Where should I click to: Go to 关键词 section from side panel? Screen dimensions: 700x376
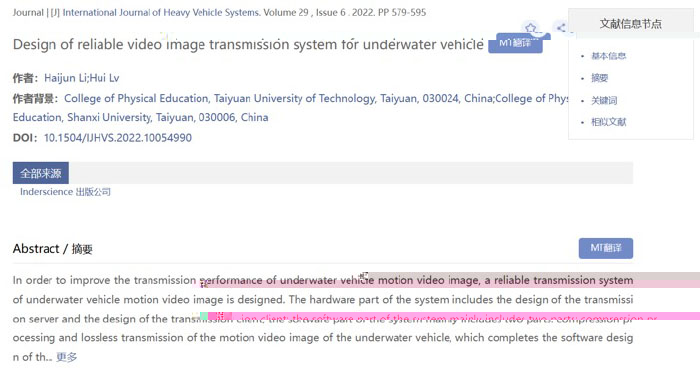tap(604, 100)
